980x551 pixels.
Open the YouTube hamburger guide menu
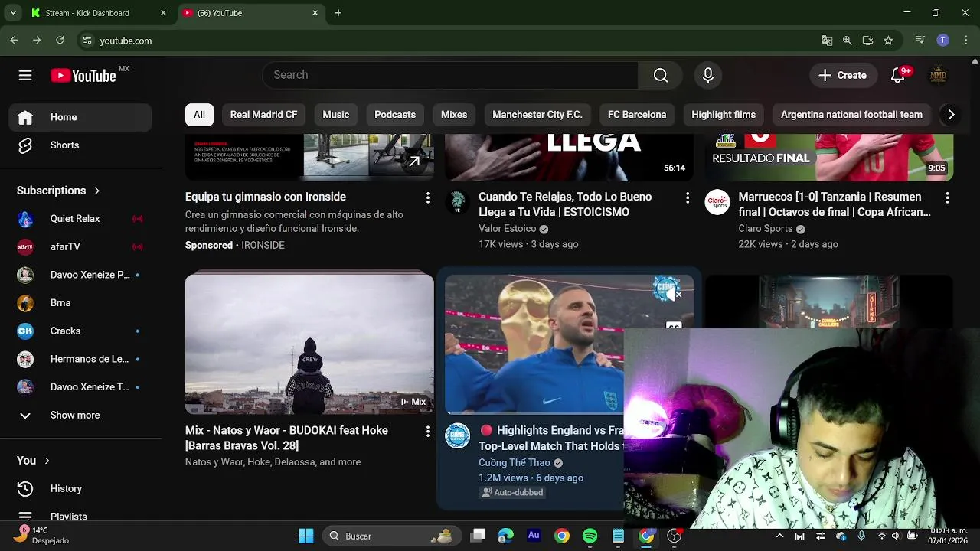[x=25, y=75]
